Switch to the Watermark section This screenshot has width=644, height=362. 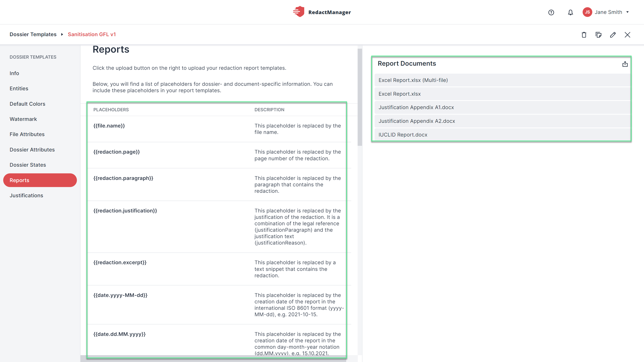tap(23, 119)
